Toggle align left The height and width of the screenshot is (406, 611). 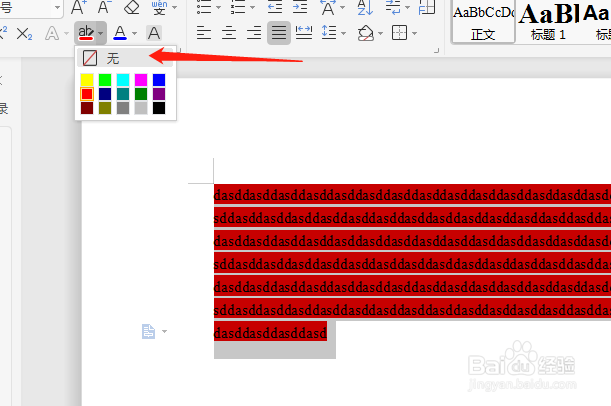(204, 33)
